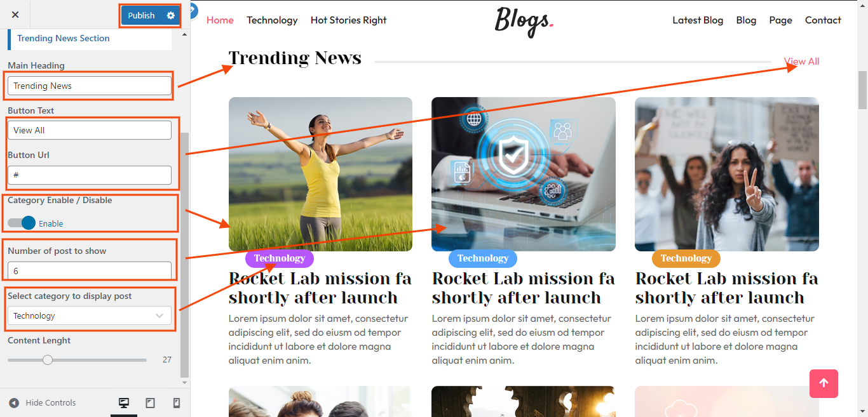Click the dropdown chevron in category select
The height and width of the screenshot is (417, 868).
pyautogui.click(x=159, y=315)
